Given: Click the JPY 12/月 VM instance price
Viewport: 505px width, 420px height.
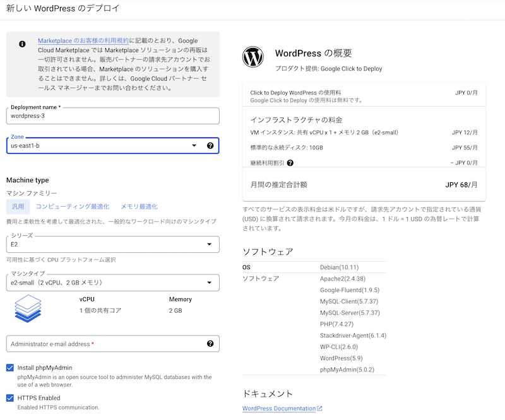Looking at the screenshot, I should [x=465, y=132].
